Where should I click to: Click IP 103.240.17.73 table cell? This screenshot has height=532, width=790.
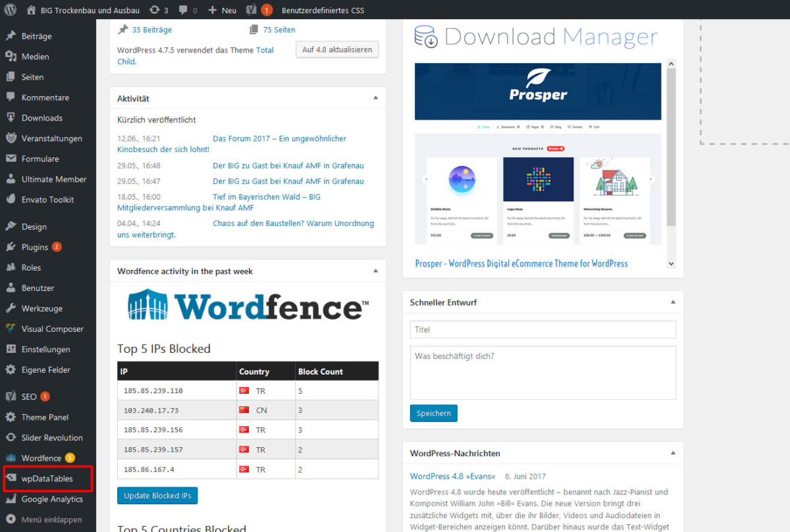point(177,410)
